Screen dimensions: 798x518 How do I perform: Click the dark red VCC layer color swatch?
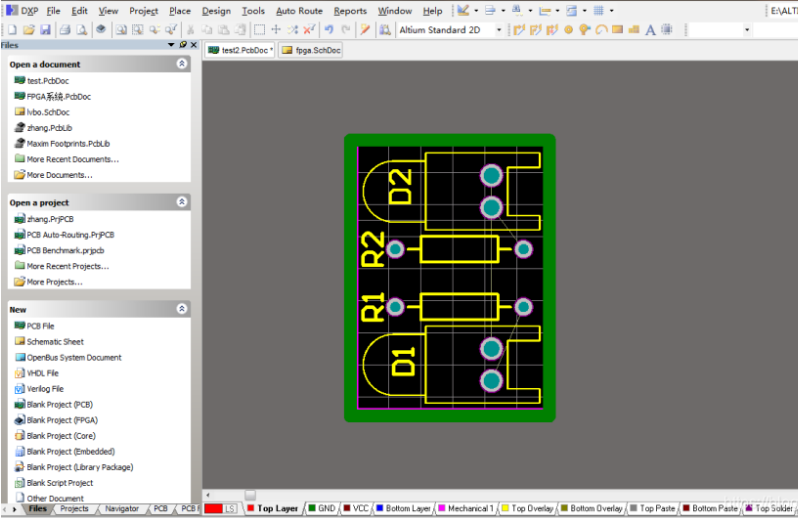pos(347,508)
